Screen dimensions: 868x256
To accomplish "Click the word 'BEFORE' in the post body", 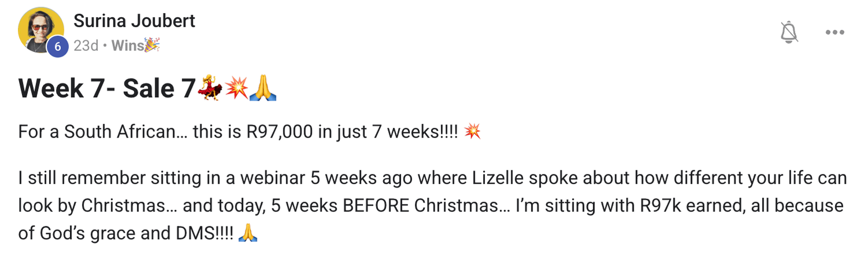I will (x=377, y=205).
